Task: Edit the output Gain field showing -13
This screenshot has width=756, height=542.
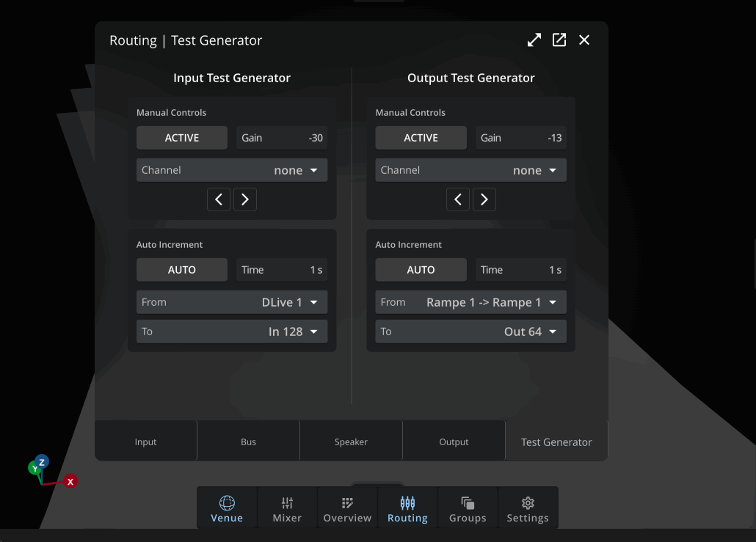Action: coord(521,138)
